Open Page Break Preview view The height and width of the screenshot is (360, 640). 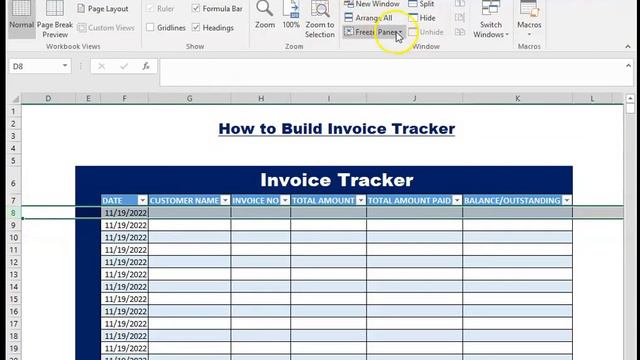point(55,19)
